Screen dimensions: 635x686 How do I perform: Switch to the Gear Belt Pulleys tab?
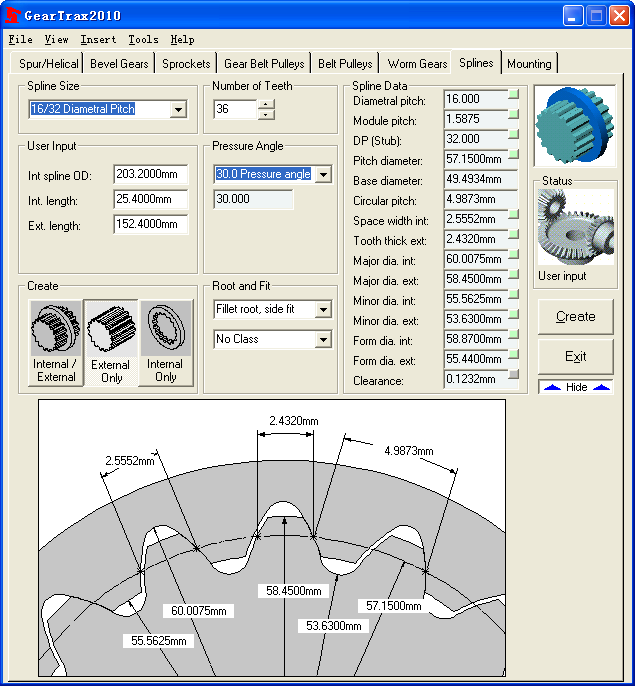(x=264, y=64)
